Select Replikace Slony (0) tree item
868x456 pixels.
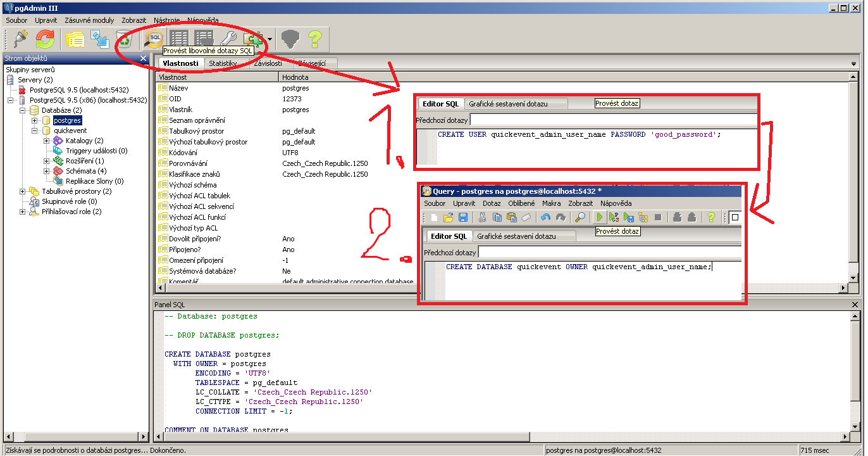tap(94, 181)
